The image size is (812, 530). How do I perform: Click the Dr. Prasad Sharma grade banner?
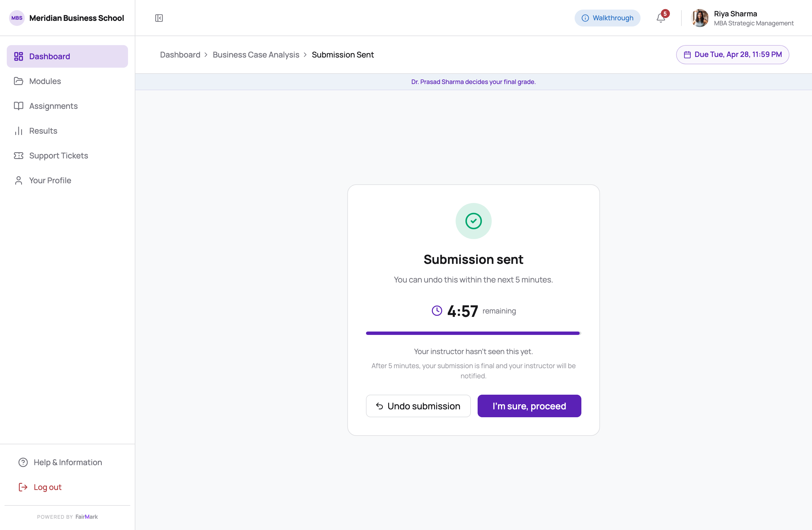(x=474, y=82)
